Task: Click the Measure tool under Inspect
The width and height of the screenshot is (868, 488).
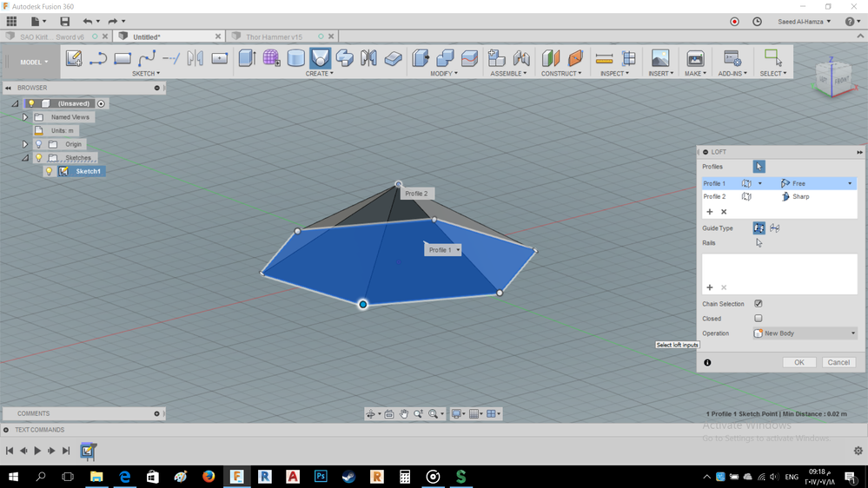Action: [x=604, y=58]
